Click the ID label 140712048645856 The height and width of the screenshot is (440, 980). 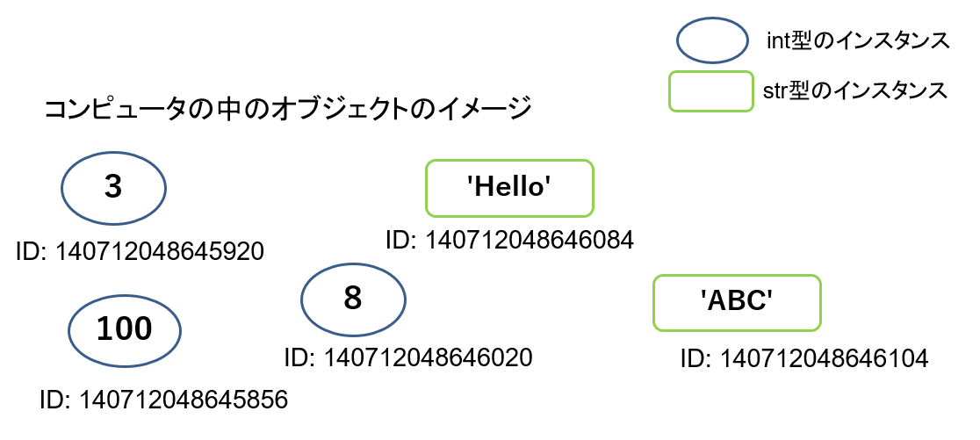coord(164,400)
